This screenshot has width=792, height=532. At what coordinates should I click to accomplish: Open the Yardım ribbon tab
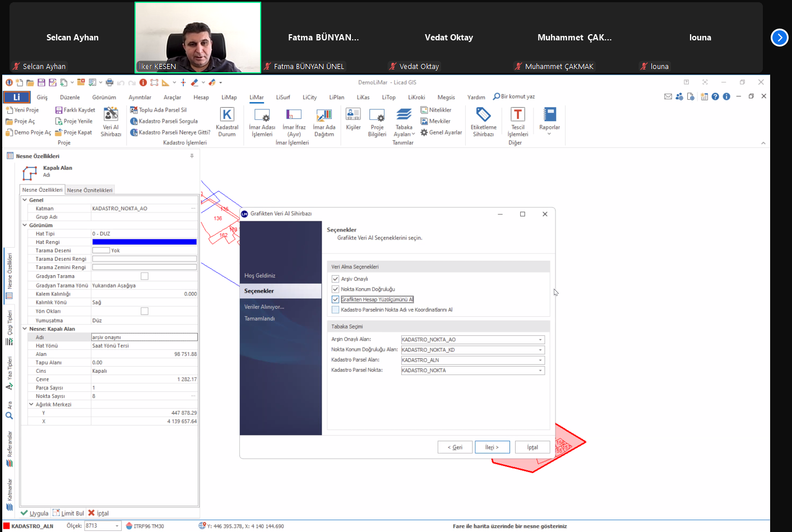coord(476,97)
